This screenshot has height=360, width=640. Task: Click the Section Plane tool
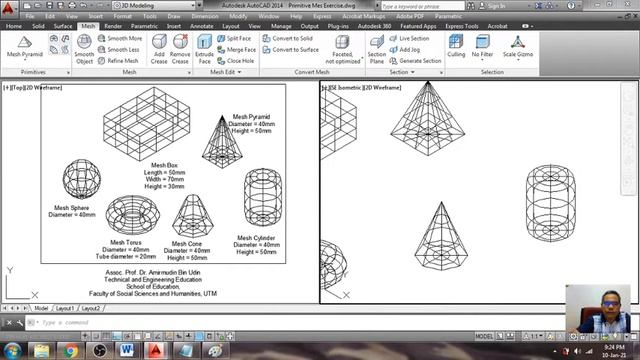click(376, 49)
